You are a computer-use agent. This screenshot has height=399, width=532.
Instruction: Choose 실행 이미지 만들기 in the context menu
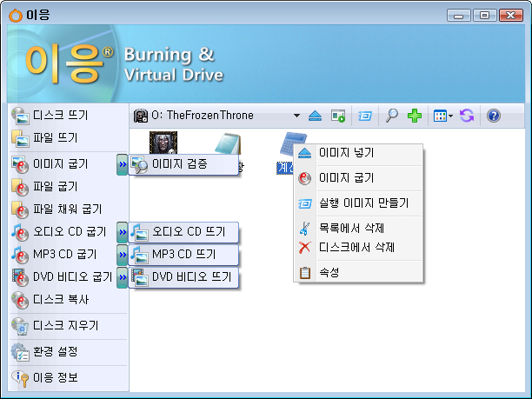tap(358, 203)
